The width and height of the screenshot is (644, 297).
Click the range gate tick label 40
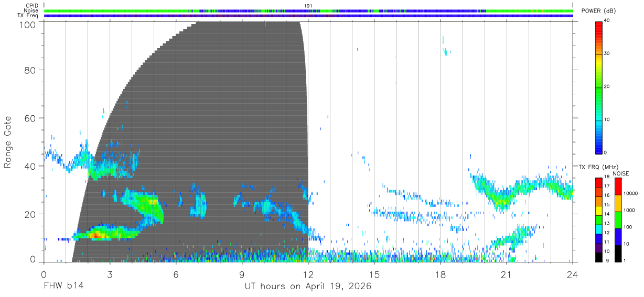(29, 166)
